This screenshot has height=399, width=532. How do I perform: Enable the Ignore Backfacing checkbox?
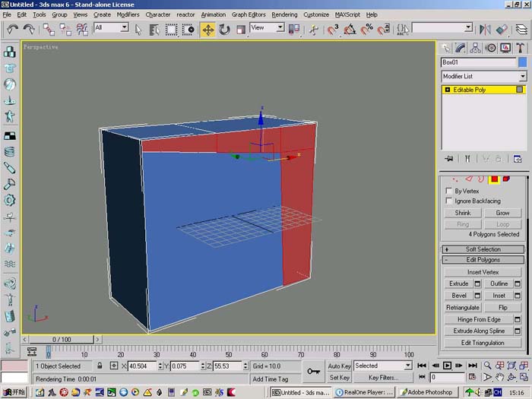coord(449,201)
